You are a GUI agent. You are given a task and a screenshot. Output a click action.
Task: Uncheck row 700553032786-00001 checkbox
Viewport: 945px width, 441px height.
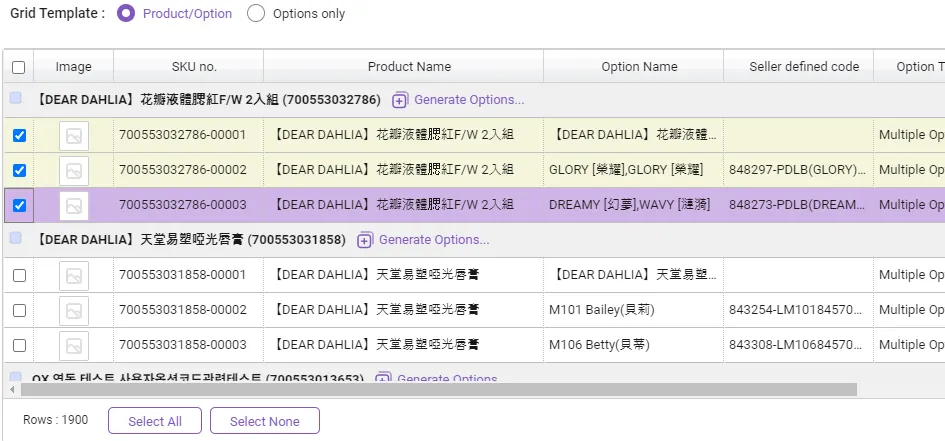(19, 136)
